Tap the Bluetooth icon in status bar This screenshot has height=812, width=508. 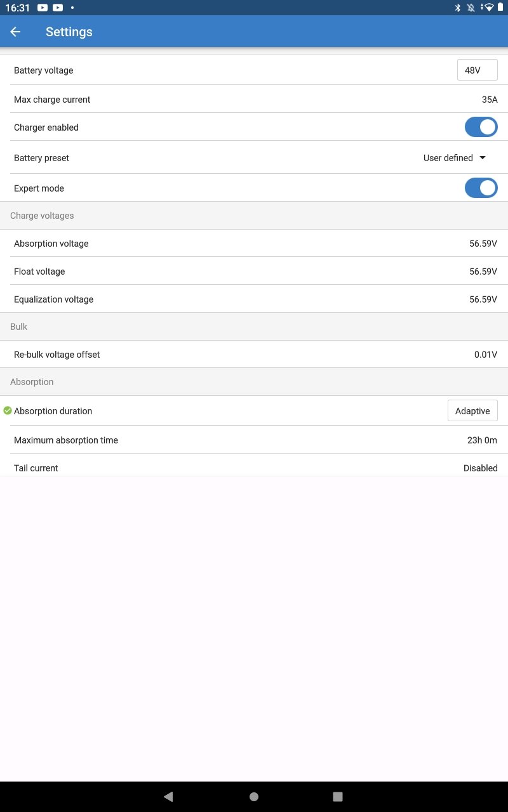[x=457, y=8]
